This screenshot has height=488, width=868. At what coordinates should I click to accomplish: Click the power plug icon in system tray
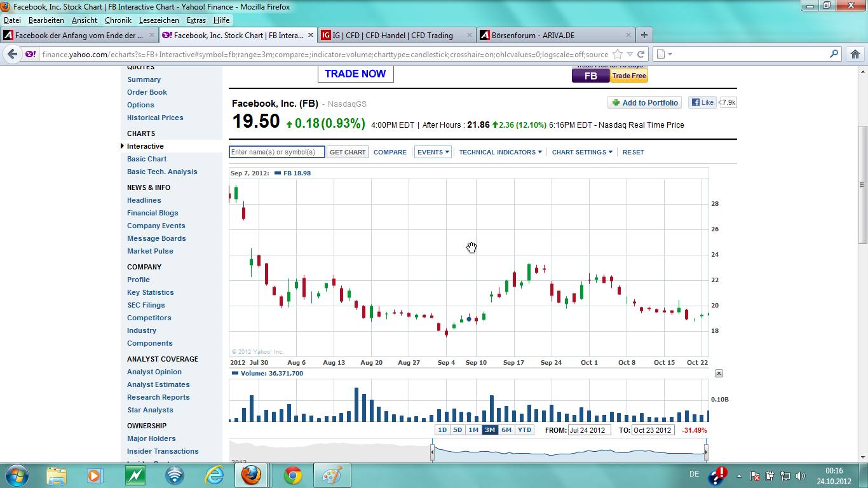[x=770, y=475]
